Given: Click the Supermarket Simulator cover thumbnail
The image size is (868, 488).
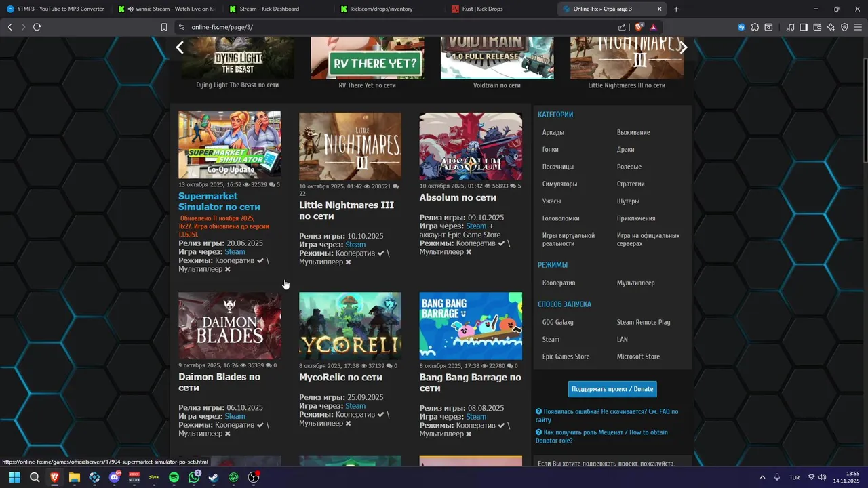Looking at the screenshot, I should click(230, 145).
